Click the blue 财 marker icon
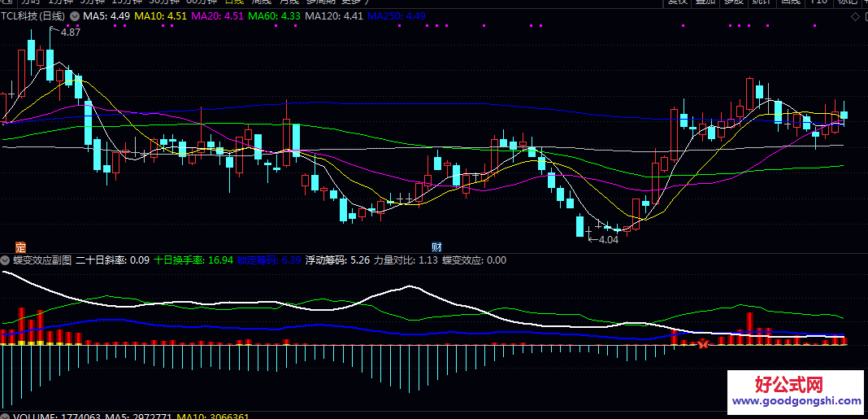This screenshot has height=419, width=868. pyautogui.click(x=436, y=247)
